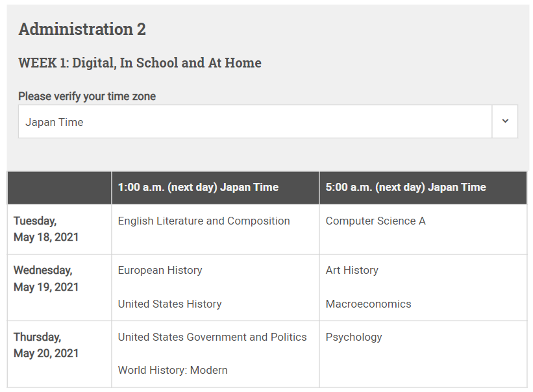533x392 pixels.
Task: Open the time zone dropdown chevron
Action: click(x=504, y=121)
